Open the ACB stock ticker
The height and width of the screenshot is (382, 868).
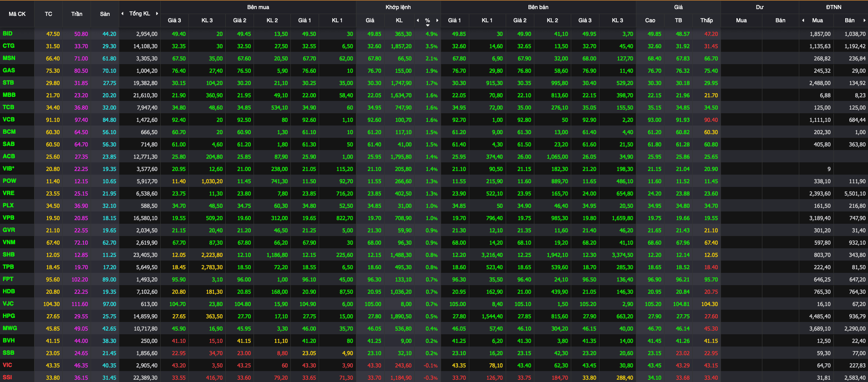(9, 156)
